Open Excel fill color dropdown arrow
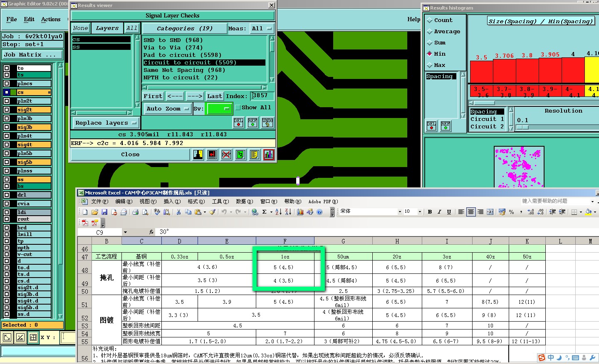599x364 pixels. pyautogui.click(x=595, y=212)
